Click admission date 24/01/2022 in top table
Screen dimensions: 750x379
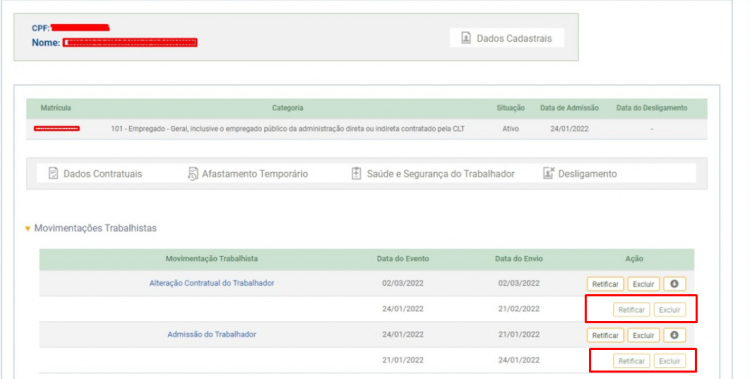(x=569, y=129)
